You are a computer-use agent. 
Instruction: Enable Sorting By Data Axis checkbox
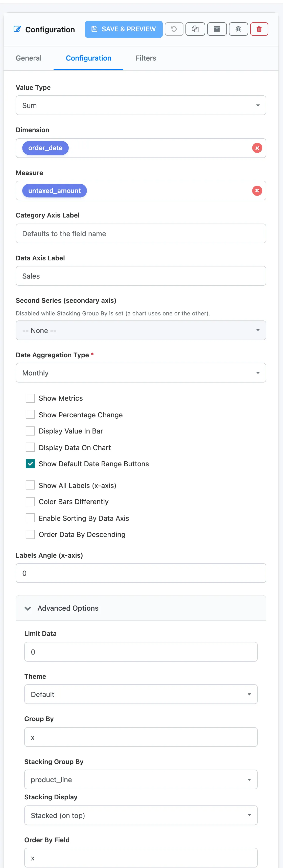click(x=30, y=518)
